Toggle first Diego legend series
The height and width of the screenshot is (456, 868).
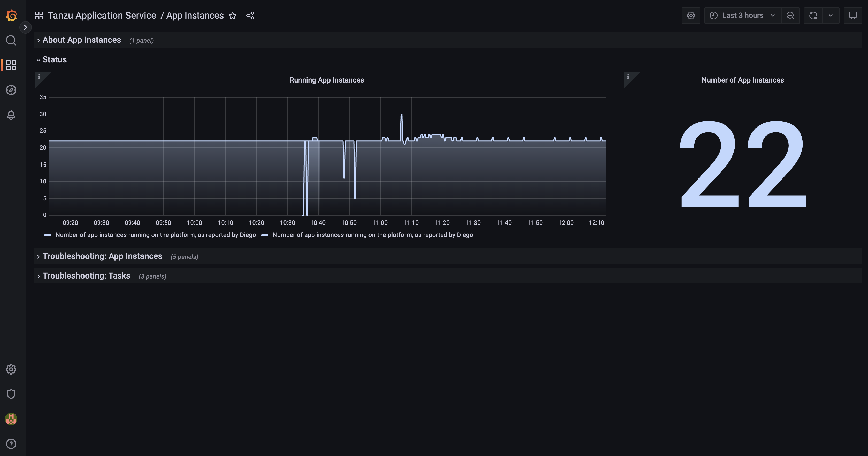pyautogui.click(x=155, y=235)
